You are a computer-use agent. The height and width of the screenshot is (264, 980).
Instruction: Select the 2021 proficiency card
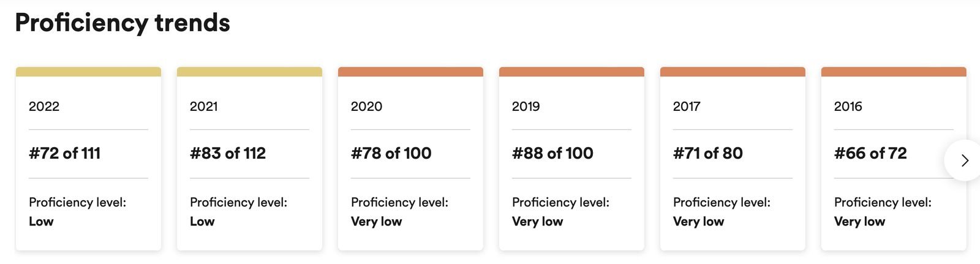click(x=249, y=159)
